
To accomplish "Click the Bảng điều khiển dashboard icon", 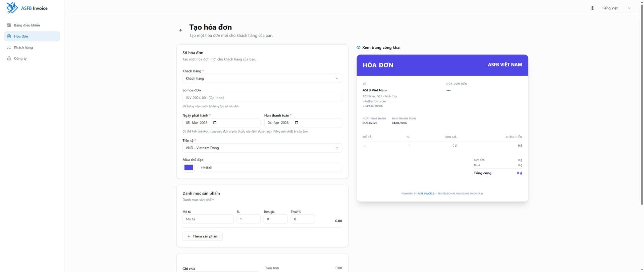I will click(9, 25).
